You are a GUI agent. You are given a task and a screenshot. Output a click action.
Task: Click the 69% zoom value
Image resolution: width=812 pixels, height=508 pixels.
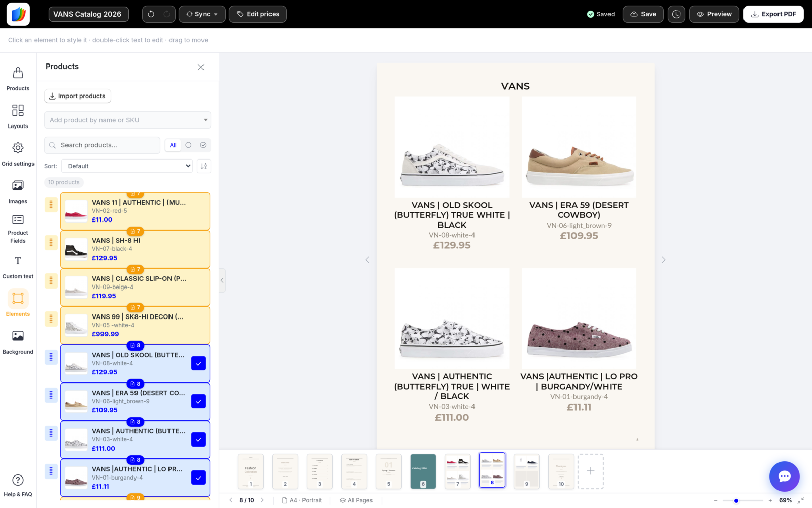click(x=785, y=500)
